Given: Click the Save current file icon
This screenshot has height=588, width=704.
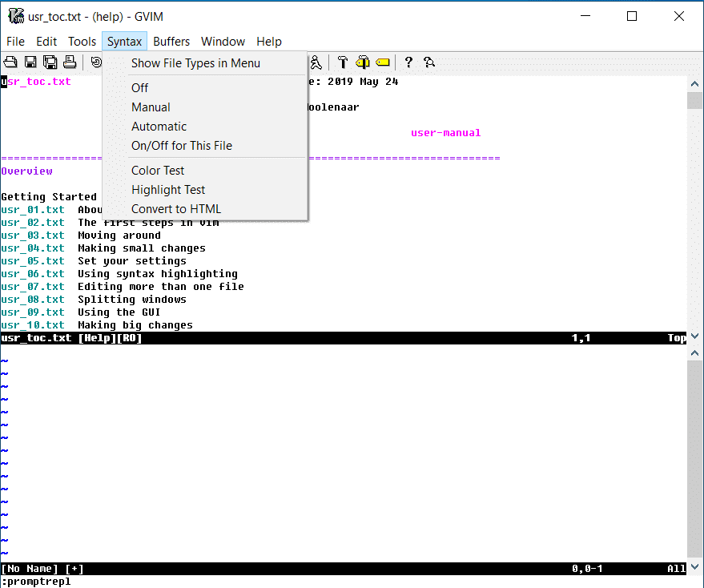Looking at the screenshot, I should point(30,62).
